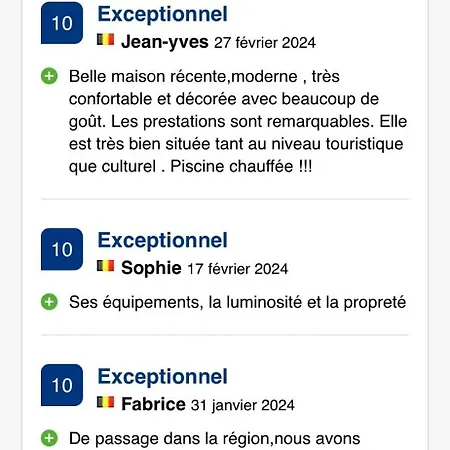Click the Belgian flag next to Sophie

tap(106, 266)
